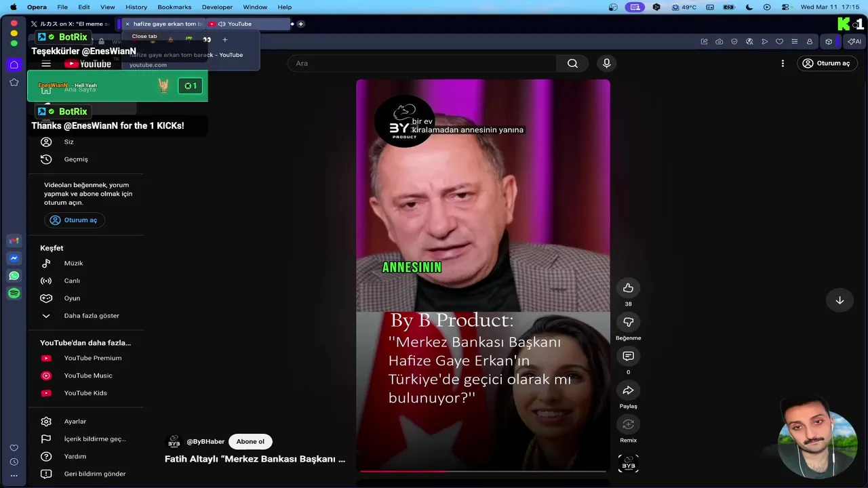Open Oyun in Keşfet section

[85, 298]
